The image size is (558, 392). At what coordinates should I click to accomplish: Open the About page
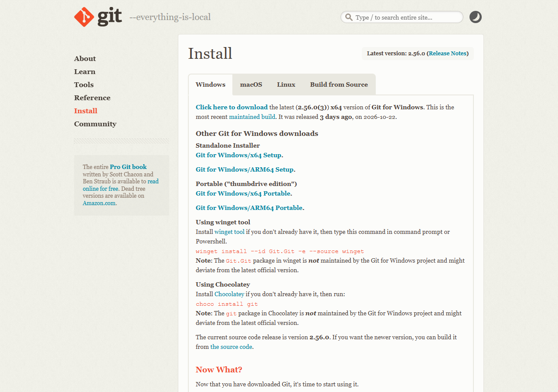pos(85,59)
